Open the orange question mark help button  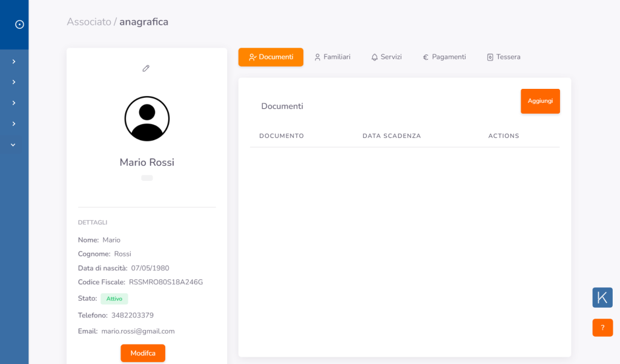tap(602, 328)
